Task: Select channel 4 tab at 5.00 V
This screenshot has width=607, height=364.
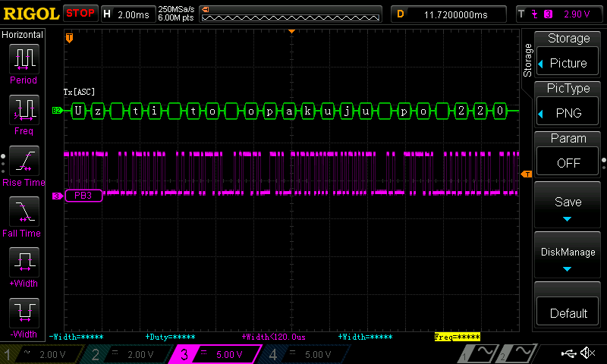Action: (x=306, y=354)
